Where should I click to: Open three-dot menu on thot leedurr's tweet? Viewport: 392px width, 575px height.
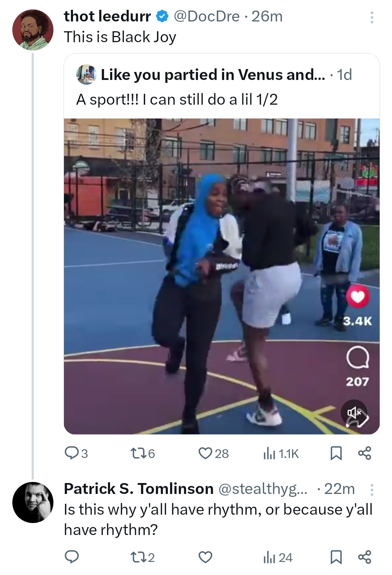point(372,17)
